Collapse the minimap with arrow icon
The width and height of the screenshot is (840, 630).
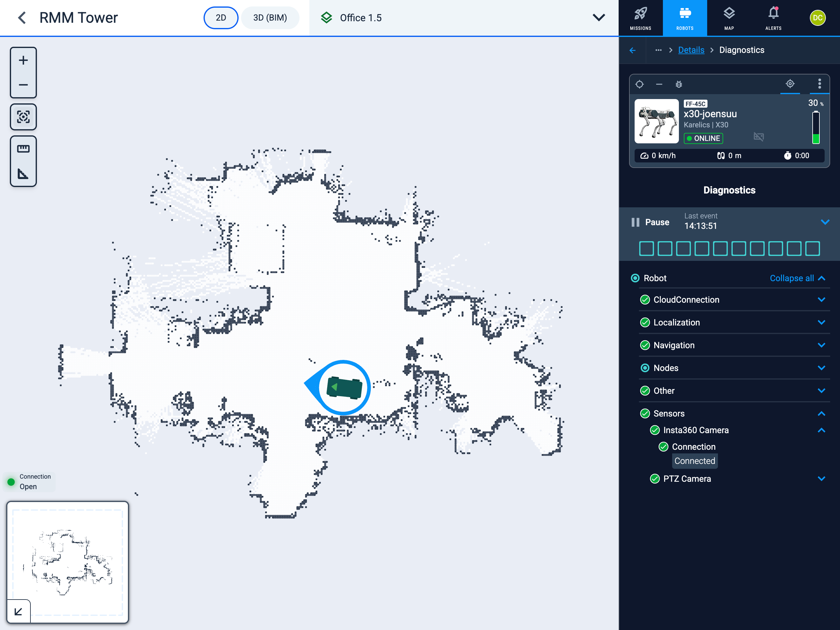point(18,611)
